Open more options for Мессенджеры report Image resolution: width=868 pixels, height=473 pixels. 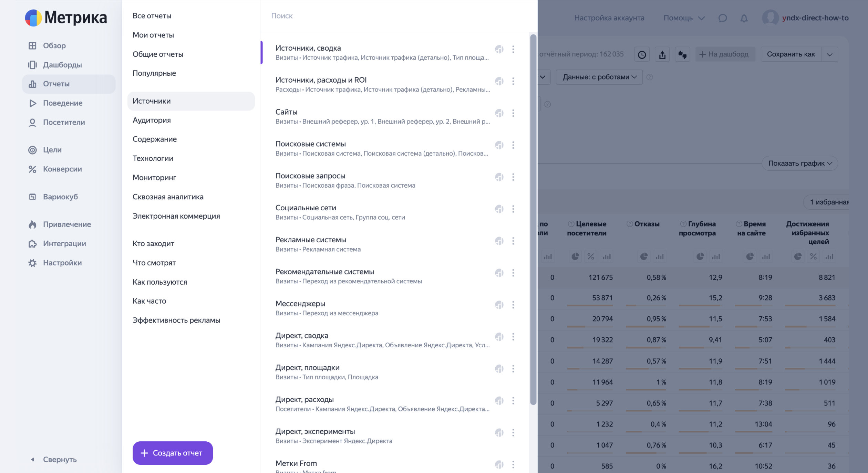[x=513, y=305]
